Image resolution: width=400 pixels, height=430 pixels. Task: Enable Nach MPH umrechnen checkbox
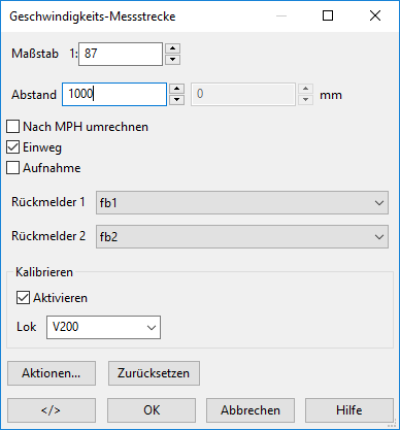13,127
